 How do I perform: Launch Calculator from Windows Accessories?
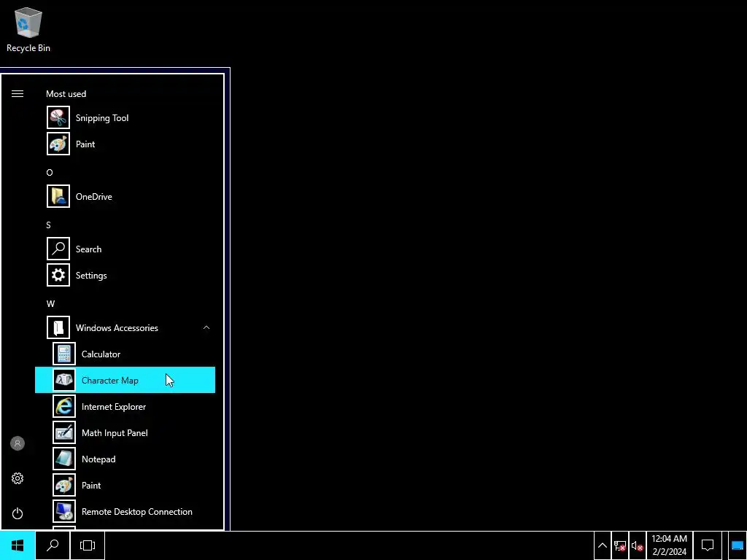tap(125, 354)
